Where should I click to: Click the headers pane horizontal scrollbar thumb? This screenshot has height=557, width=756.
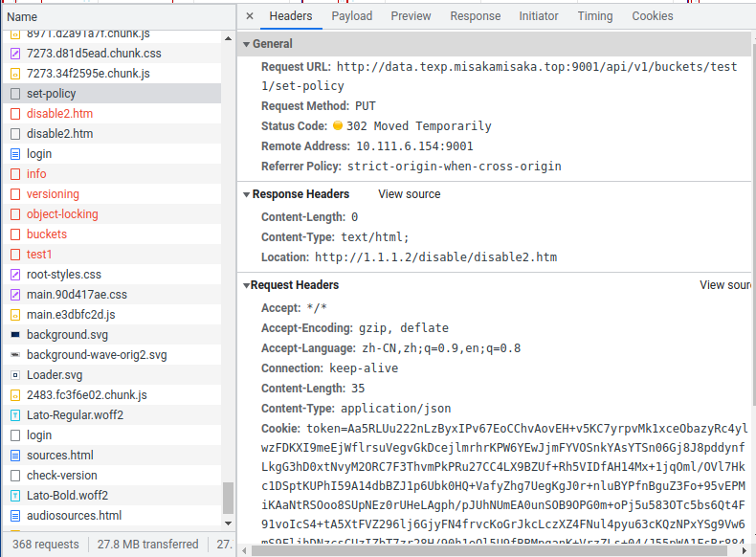489,550
